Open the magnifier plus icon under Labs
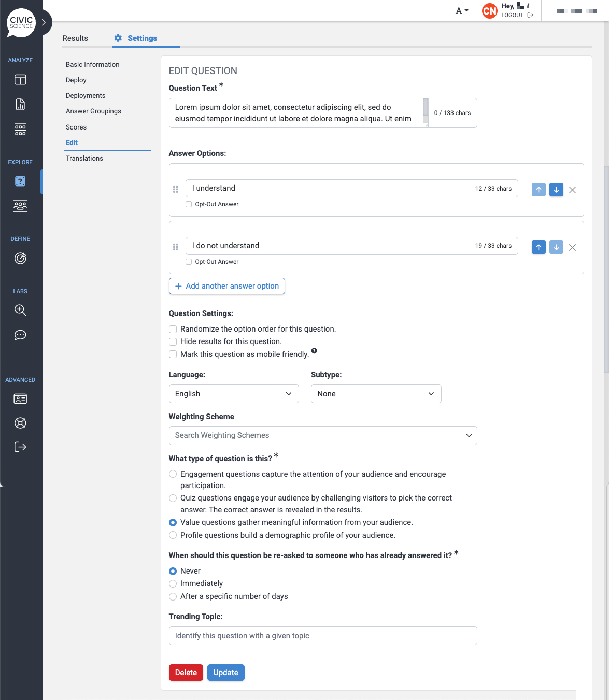 [x=20, y=310]
